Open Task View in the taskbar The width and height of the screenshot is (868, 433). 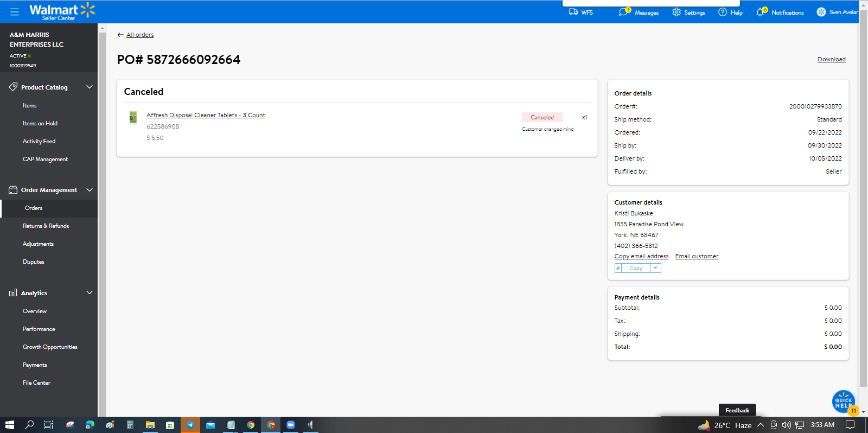[49, 425]
